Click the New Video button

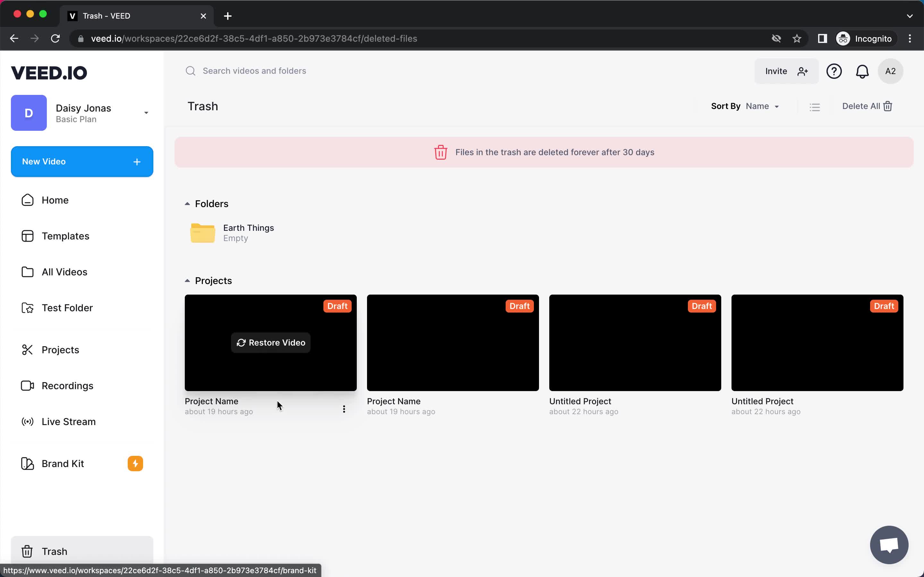tap(82, 162)
